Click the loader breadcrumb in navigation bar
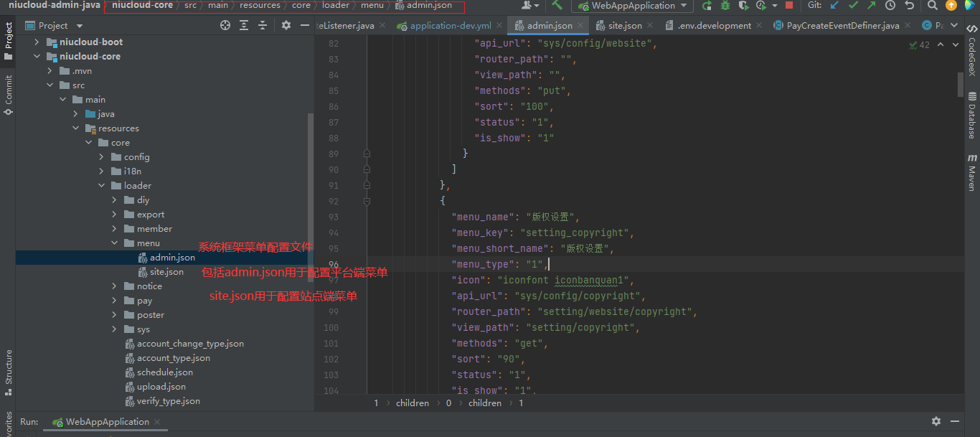Screen dimensions: 980x437 [x=335, y=6]
